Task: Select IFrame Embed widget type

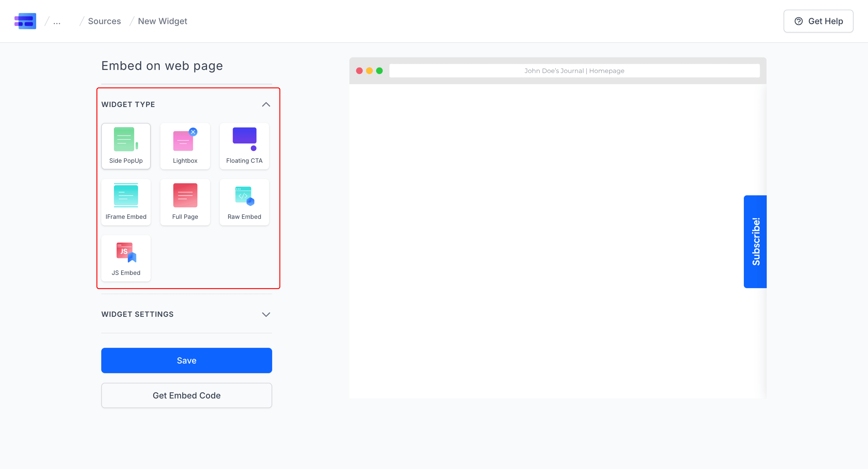Action: pos(126,202)
